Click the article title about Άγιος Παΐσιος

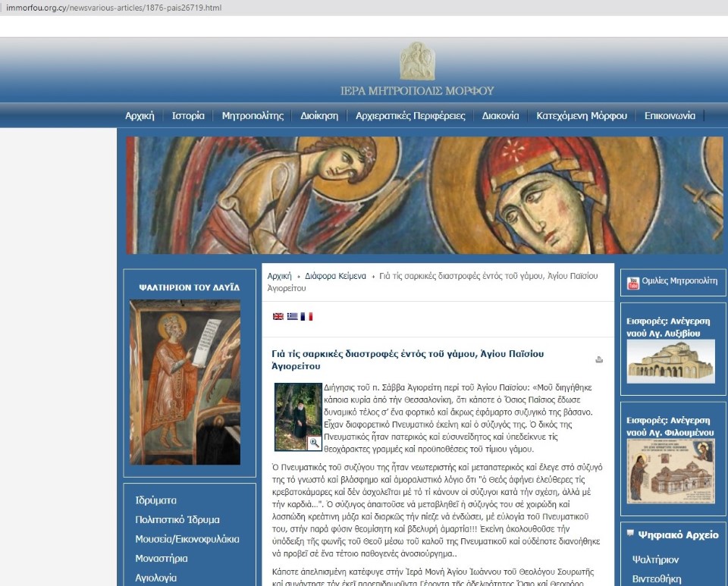pos(408,359)
